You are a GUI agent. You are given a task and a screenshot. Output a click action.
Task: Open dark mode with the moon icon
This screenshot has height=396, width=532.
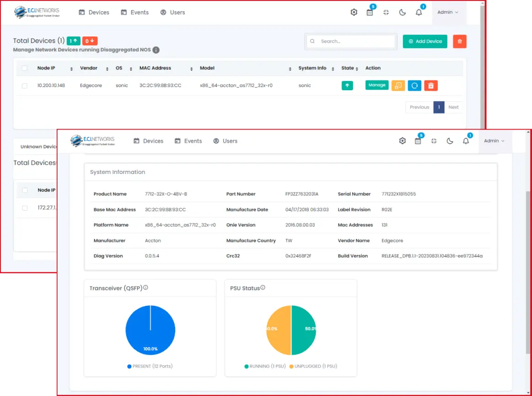402,12
